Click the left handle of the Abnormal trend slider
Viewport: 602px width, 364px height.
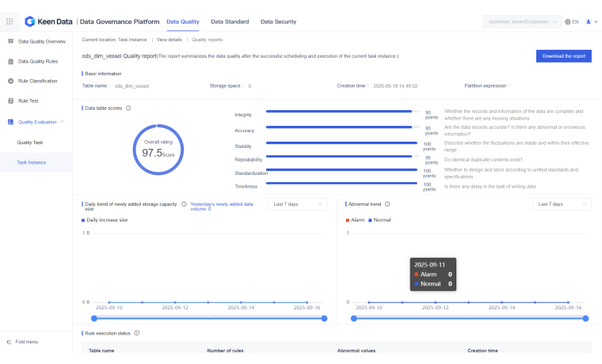click(353, 318)
